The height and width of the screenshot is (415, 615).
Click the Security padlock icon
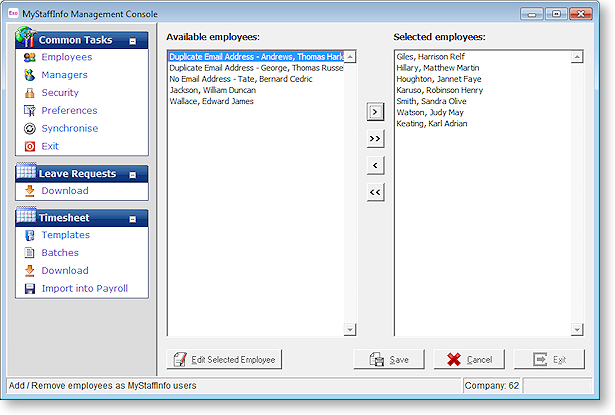29,93
